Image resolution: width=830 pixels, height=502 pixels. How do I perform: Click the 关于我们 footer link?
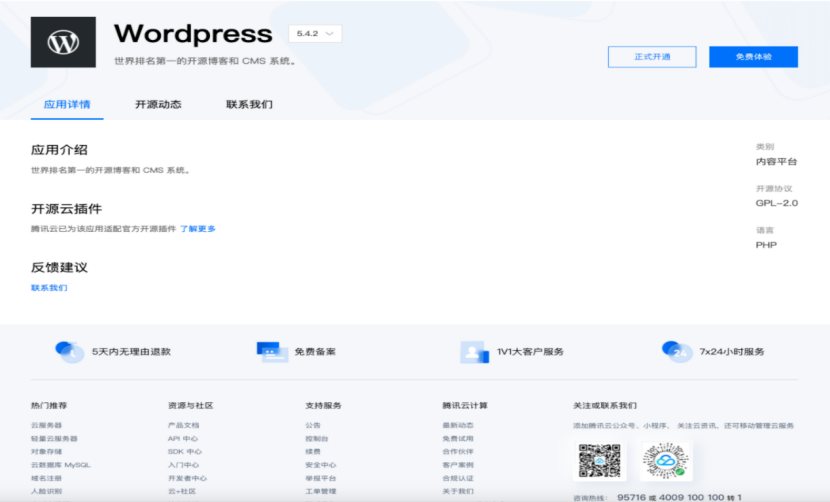(x=458, y=491)
